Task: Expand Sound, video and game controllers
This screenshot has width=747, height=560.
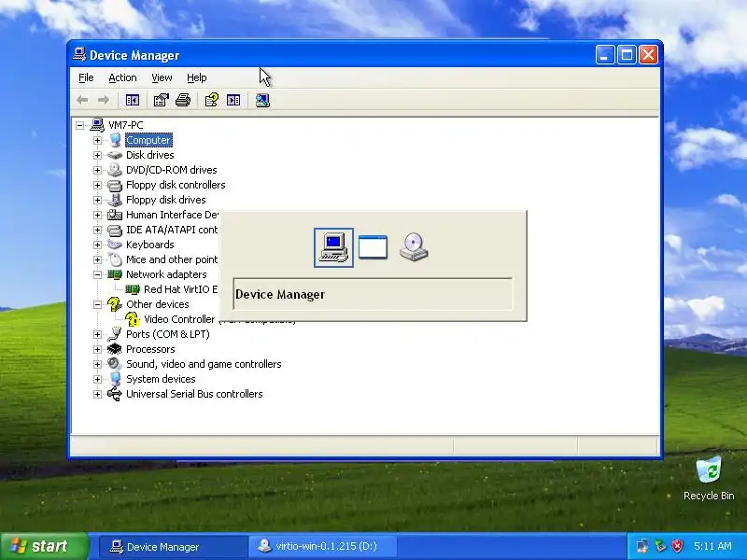Action: coord(98,364)
